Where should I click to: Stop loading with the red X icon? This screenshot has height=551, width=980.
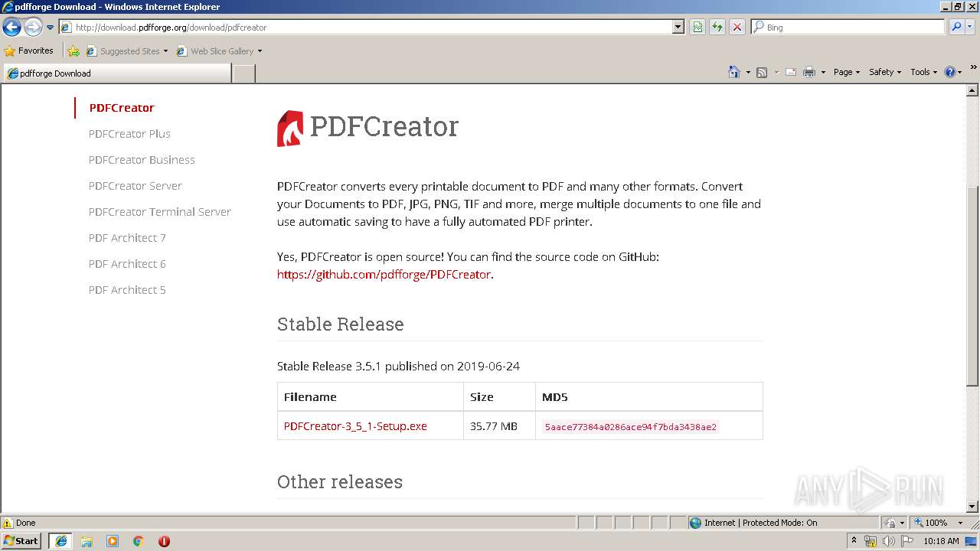[737, 28]
